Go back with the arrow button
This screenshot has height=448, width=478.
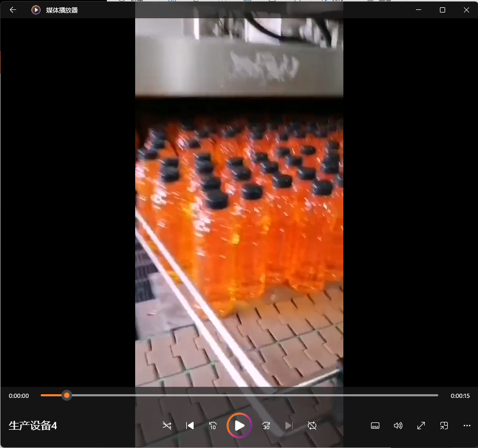(13, 10)
